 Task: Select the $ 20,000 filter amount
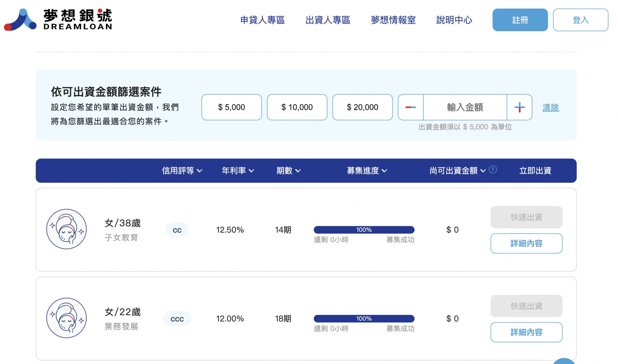coord(362,107)
